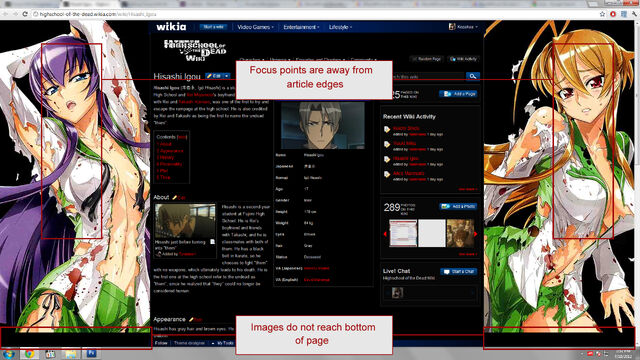Jump to Appearance in the Contents box
Image resolution: width=640 pixels, height=360 pixels.
point(170,151)
